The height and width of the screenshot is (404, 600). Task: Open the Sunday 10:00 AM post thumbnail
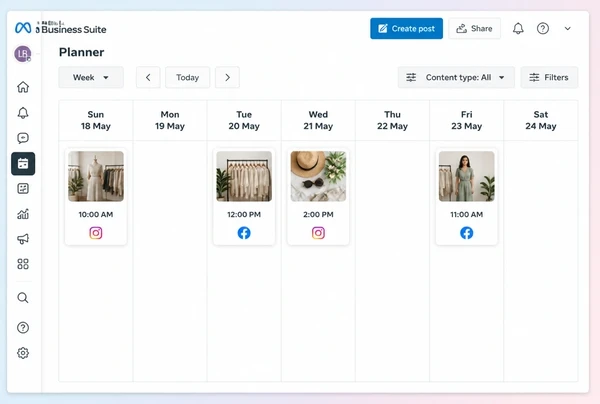[96, 176]
